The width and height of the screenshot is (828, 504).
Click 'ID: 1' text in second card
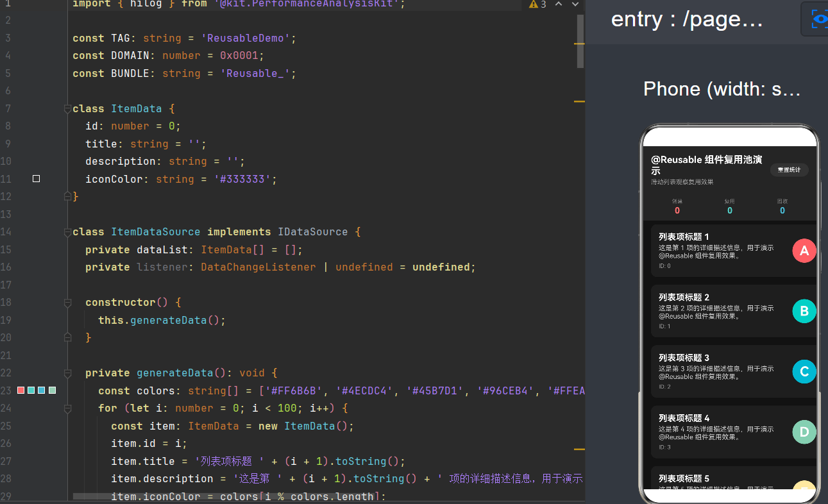664,326
